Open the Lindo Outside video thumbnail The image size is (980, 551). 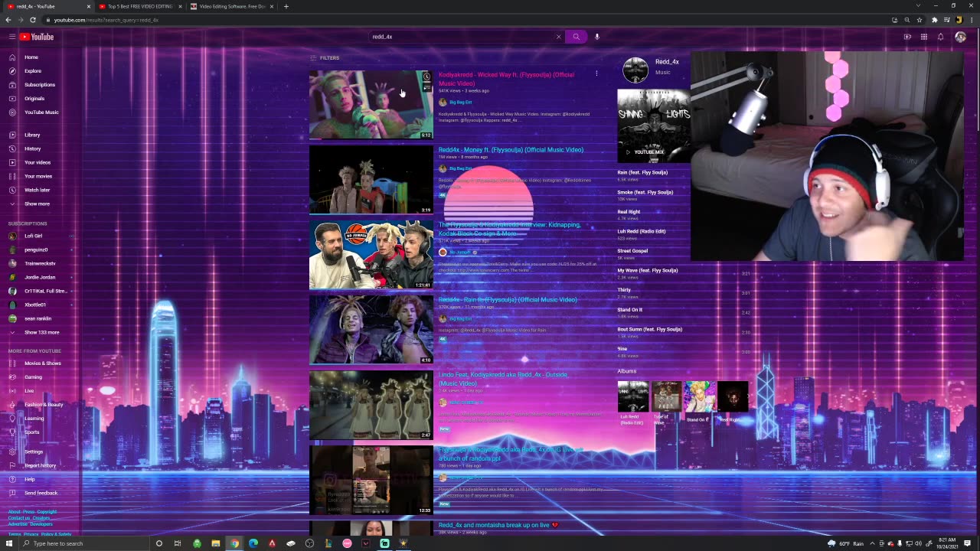tap(371, 405)
